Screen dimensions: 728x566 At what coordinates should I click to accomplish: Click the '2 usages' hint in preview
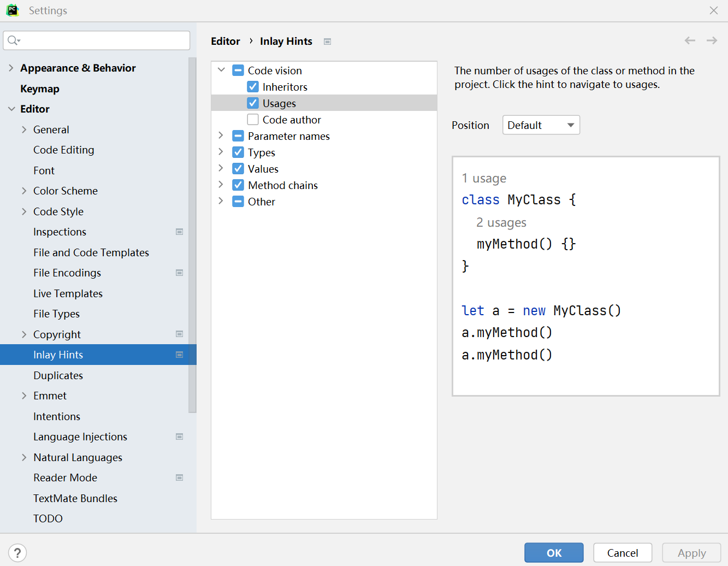pos(501,222)
